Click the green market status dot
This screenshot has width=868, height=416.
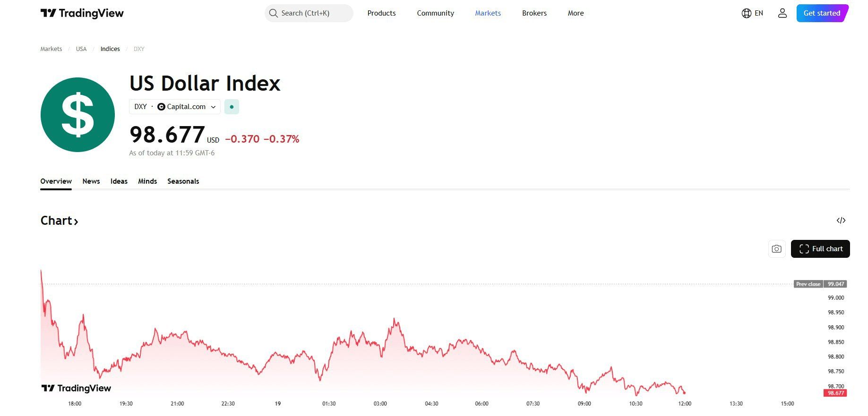click(232, 107)
